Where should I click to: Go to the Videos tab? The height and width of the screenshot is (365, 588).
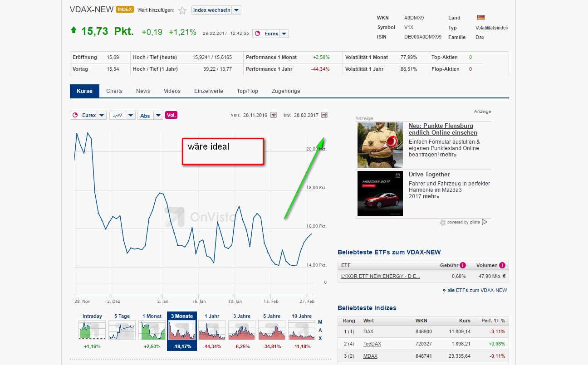[x=172, y=91]
